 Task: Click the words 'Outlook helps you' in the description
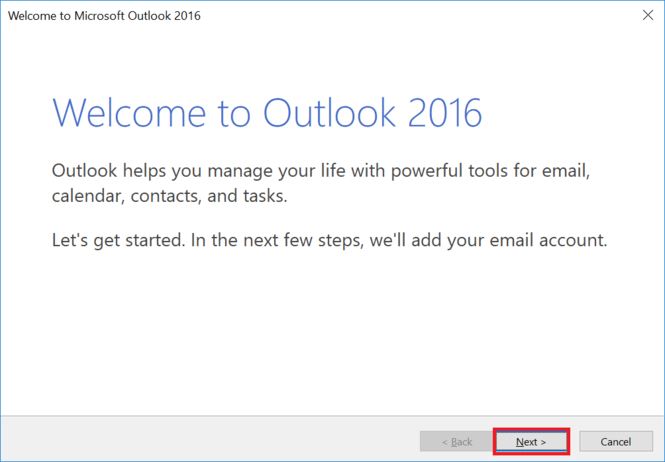(118, 171)
